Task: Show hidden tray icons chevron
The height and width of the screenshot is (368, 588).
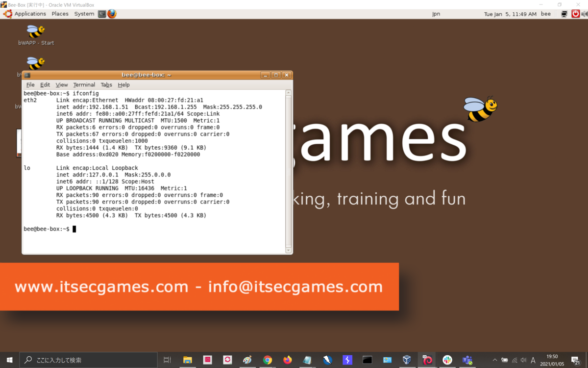Action: click(495, 360)
